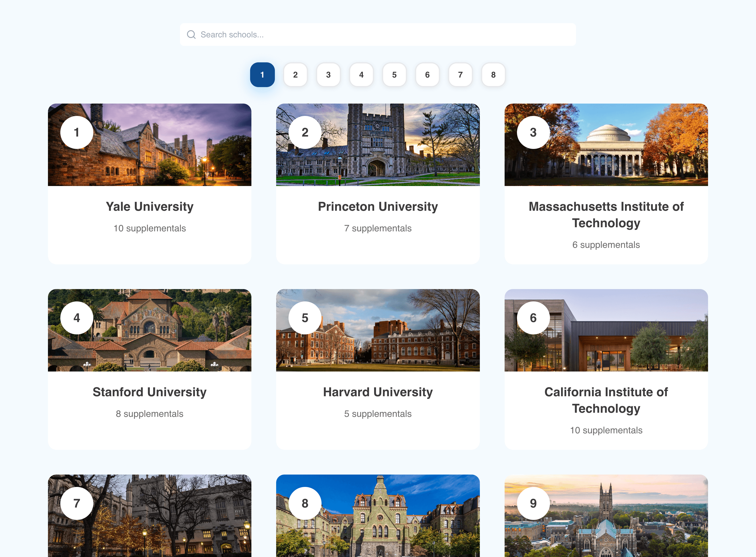Click rank badge 7
The width and height of the screenshot is (756, 557).
[77, 503]
